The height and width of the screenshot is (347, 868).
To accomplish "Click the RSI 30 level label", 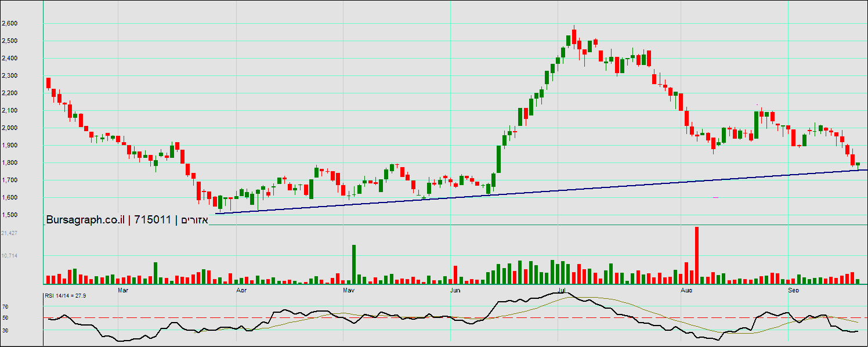I will pyautogui.click(x=5, y=331).
